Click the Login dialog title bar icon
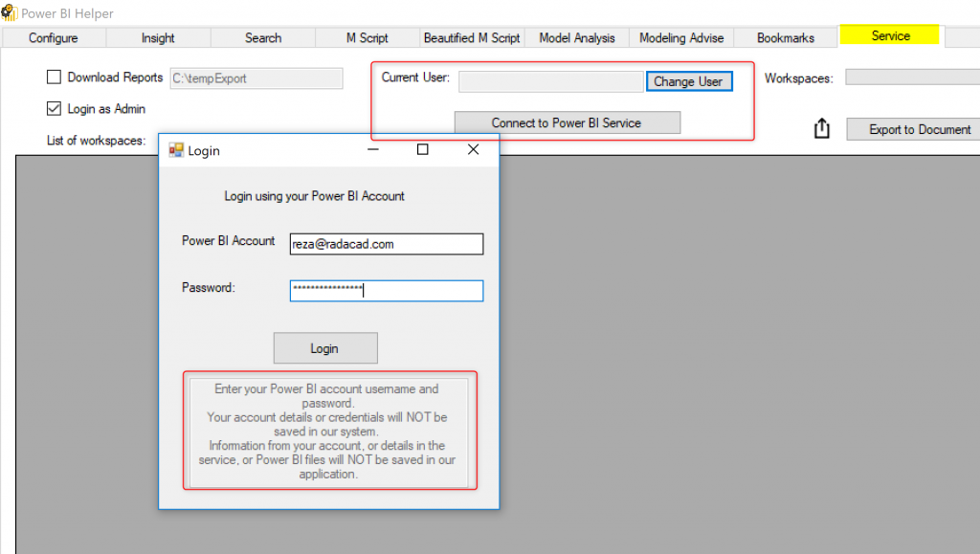The height and width of the screenshot is (554, 980). click(x=176, y=150)
